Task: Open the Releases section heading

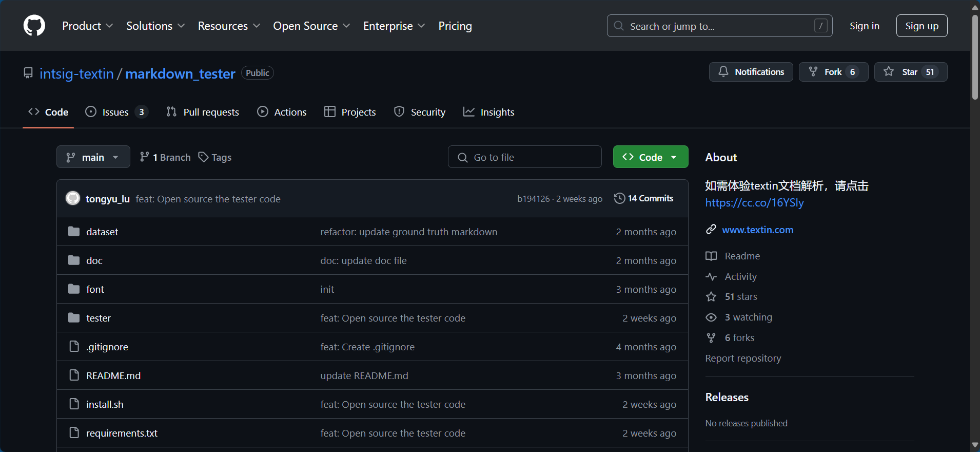Action: click(x=727, y=397)
